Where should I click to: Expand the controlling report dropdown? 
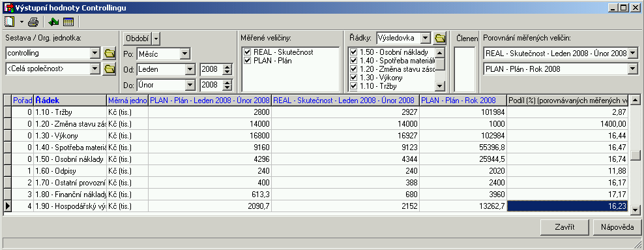pyautogui.click(x=95, y=53)
